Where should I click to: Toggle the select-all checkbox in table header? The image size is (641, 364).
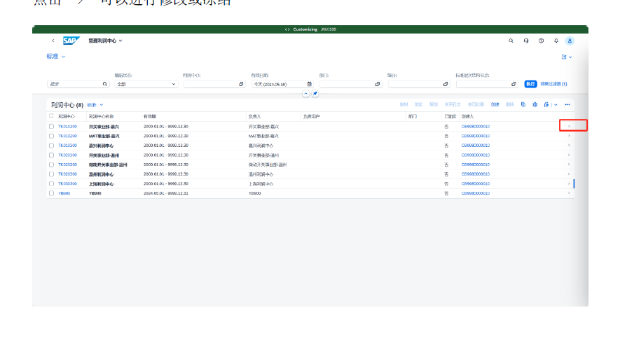click(51, 115)
